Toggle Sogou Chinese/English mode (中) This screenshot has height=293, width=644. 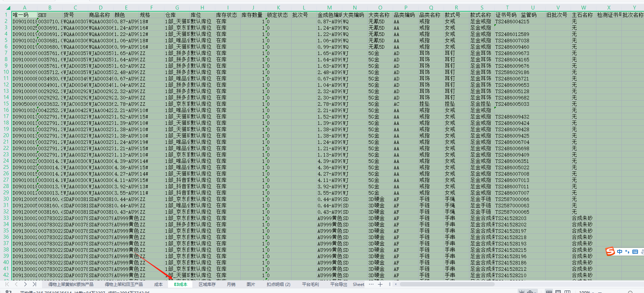(620, 252)
